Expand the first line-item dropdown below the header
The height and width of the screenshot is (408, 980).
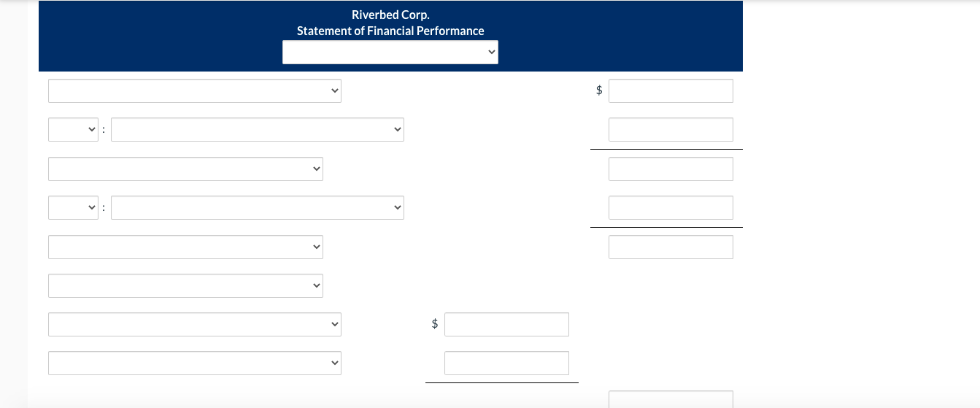point(194,91)
